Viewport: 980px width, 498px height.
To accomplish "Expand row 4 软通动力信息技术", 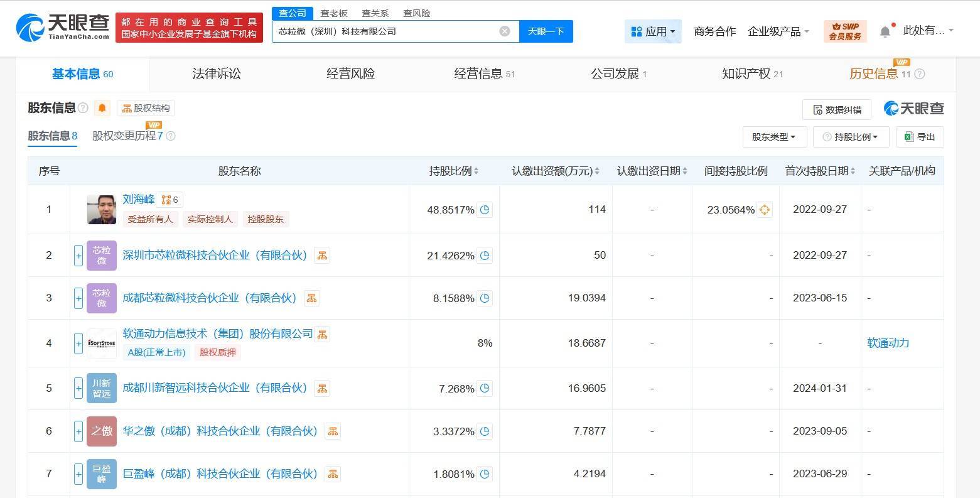I will pyautogui.click(x=78, y=344).
